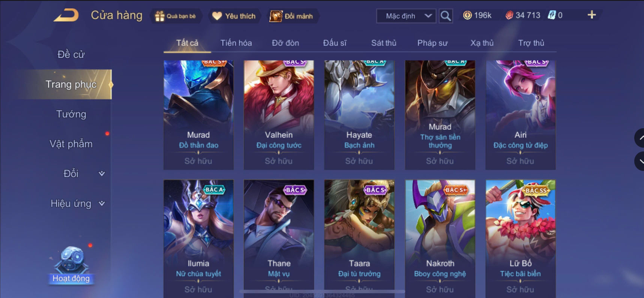Image resolution: width=644 pixels, height=298 pixels.
Task: Open the search magnifier icon
Action: [446, 16]
